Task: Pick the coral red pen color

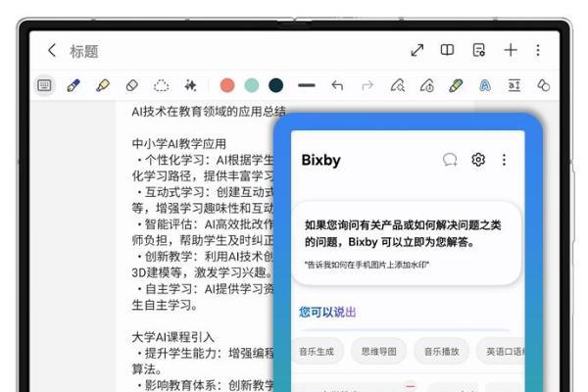Action: click(227, 85)
